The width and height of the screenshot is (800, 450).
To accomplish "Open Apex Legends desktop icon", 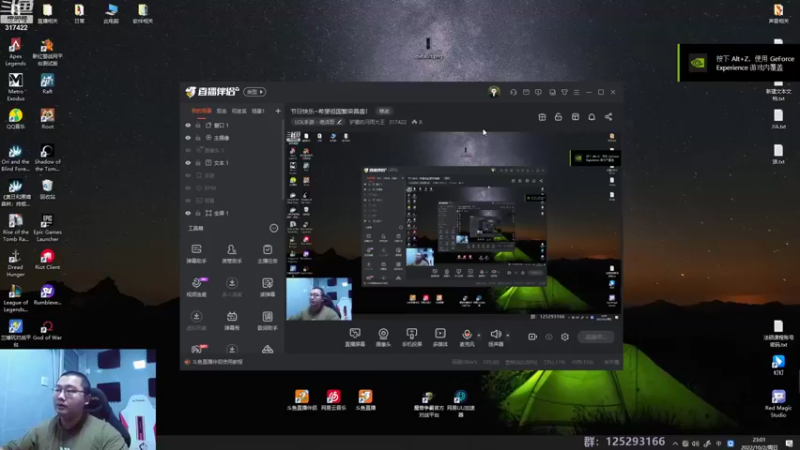I will (15, 52).
